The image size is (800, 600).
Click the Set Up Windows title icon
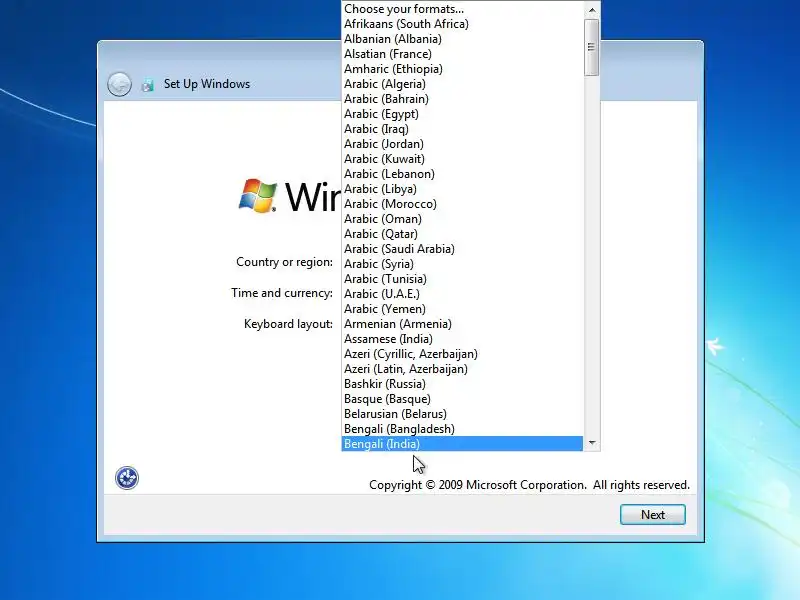point(148,85)
